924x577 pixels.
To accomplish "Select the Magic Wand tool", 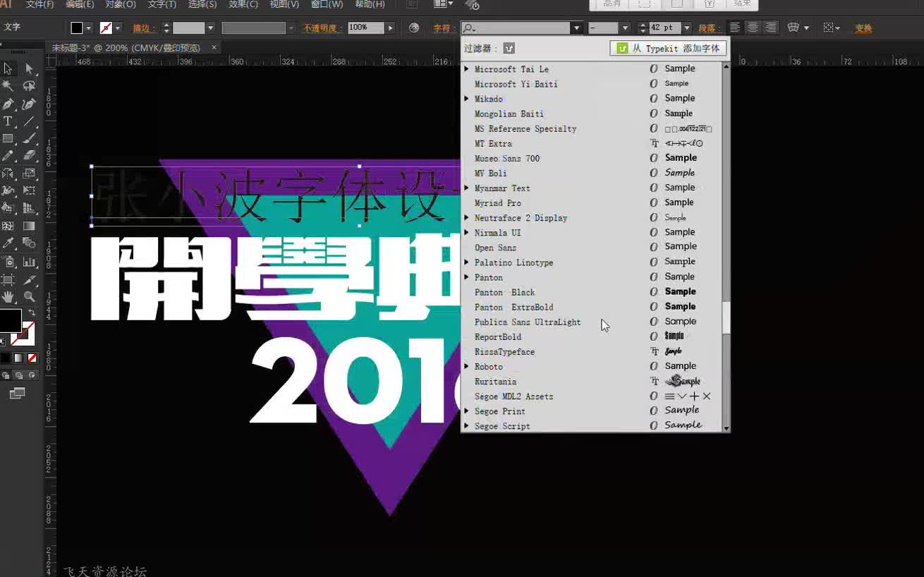I will 8,85.
